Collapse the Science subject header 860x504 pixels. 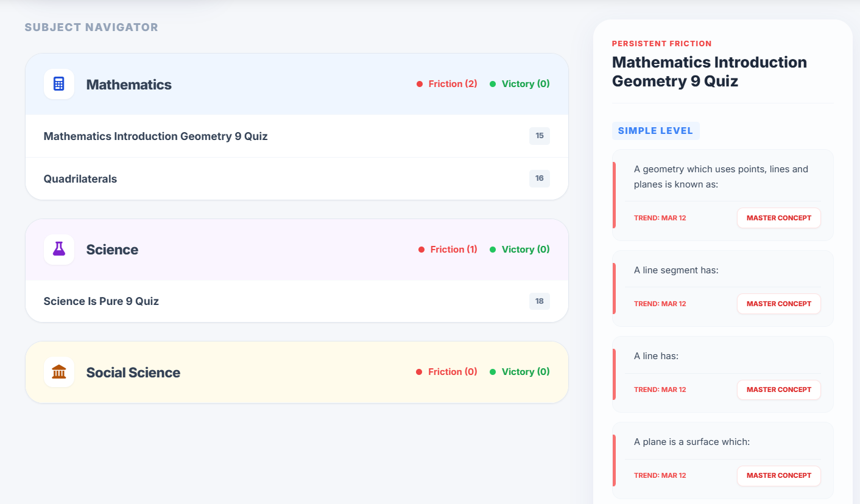pyautogui.click(x=297, y=250)
